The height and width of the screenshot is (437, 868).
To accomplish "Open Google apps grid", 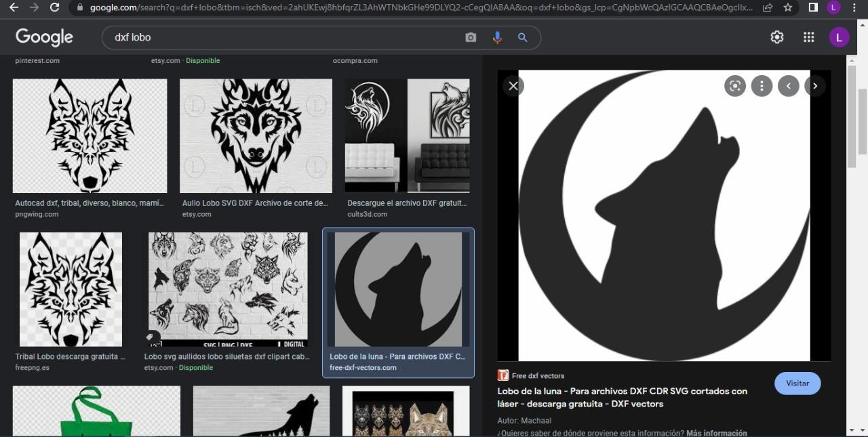I will point(808,37).
